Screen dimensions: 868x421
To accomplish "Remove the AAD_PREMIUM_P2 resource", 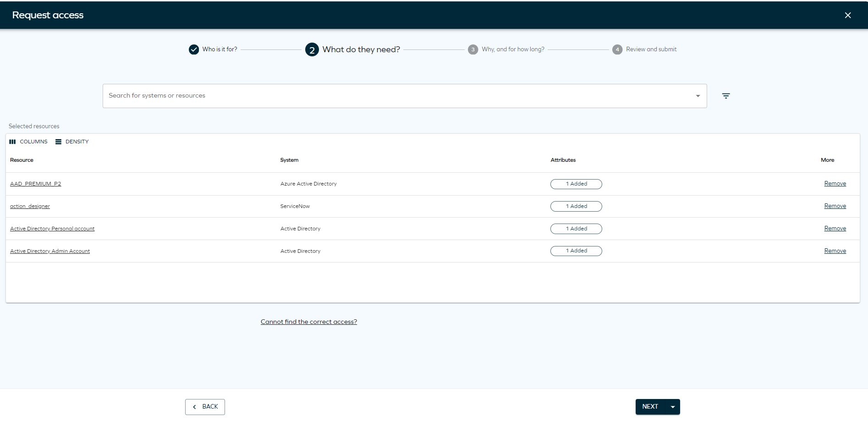I will pos(835,184).
